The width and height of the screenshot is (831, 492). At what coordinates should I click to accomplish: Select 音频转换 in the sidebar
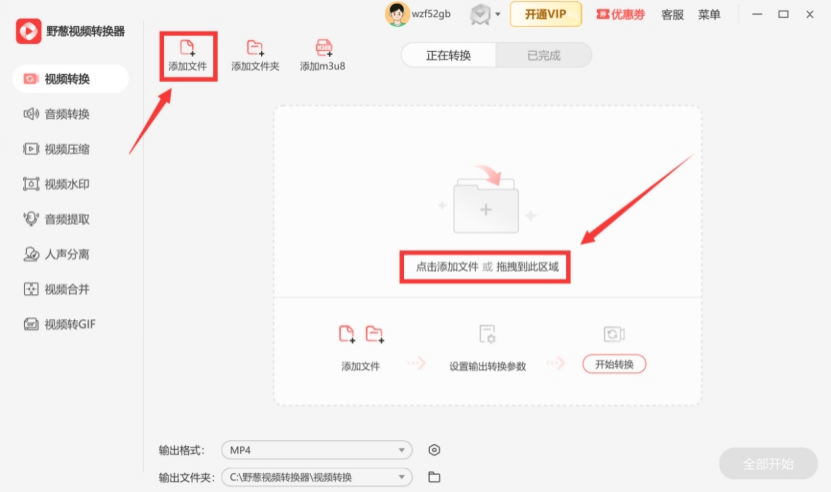click(x=67, y=114)
